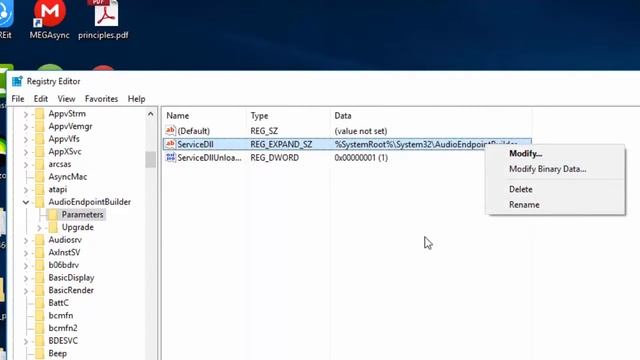Click the BasicRender folder icon

(x=40, y=291)
